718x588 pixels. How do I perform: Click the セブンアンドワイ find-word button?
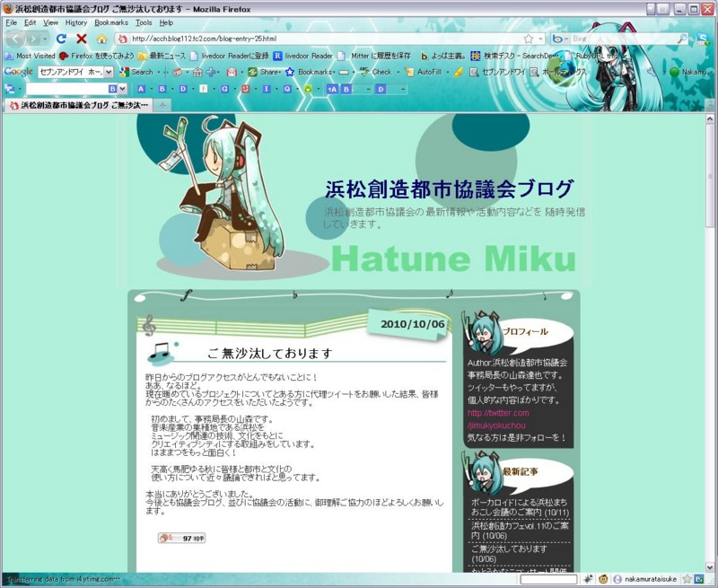point(498,72)
